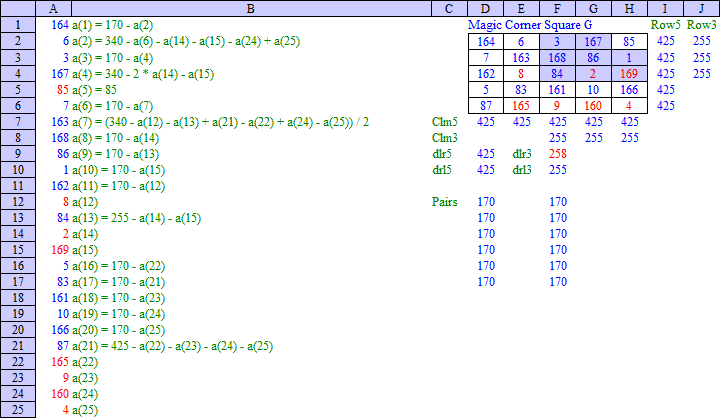Click the 'Clm3' label
The width and height of the screenshot is (721, 419).
(445, 138)
